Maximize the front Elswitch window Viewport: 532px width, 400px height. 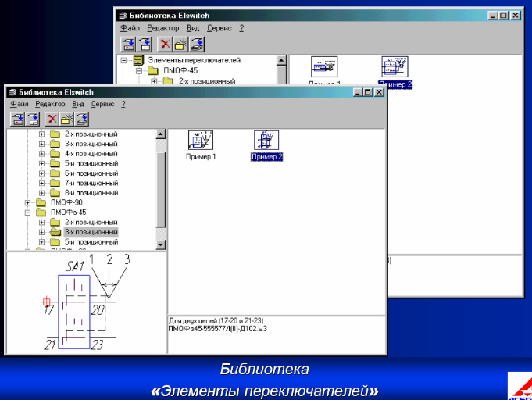click(368, 92)
